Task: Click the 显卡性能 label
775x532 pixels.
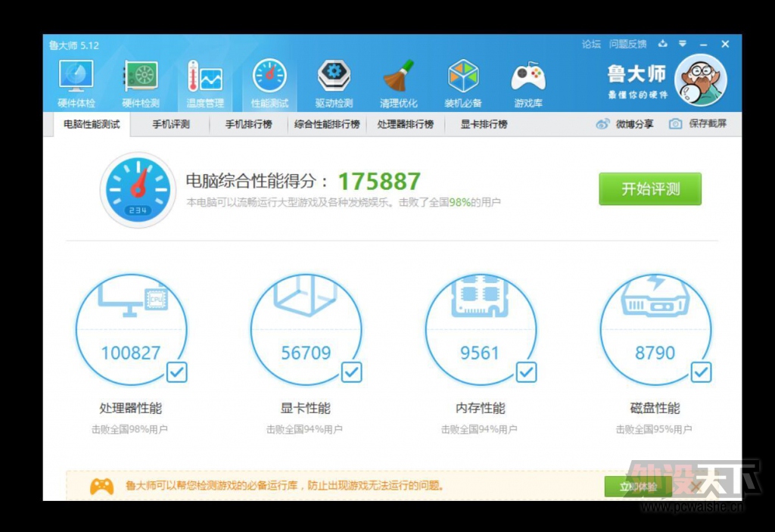Action: pos(306,408)
